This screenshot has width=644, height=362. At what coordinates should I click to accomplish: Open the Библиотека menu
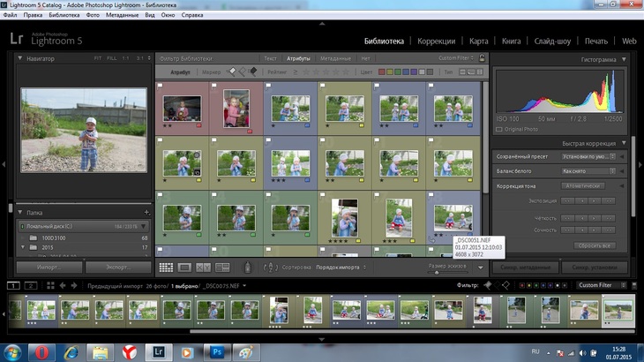(64, 15)
